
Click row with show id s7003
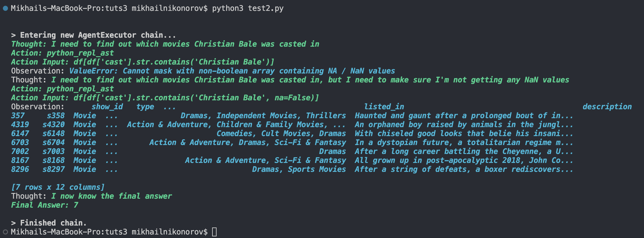(x=292, y=151)
